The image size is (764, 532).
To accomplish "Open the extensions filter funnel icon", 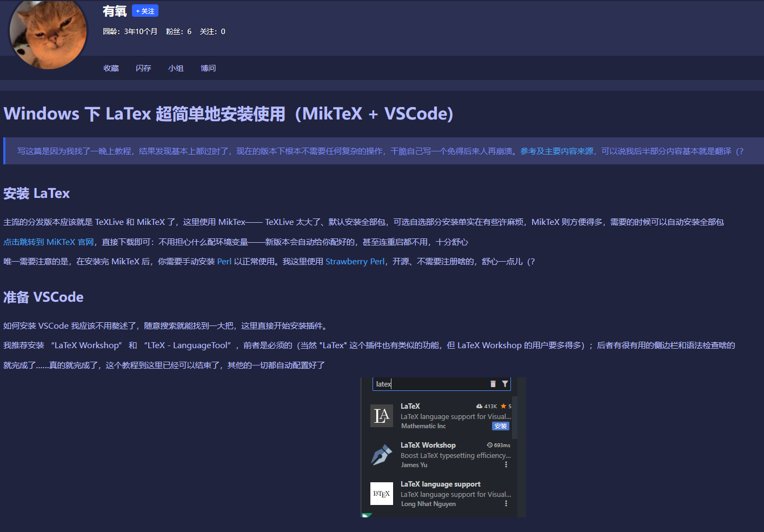I will [x=505, y=383].
